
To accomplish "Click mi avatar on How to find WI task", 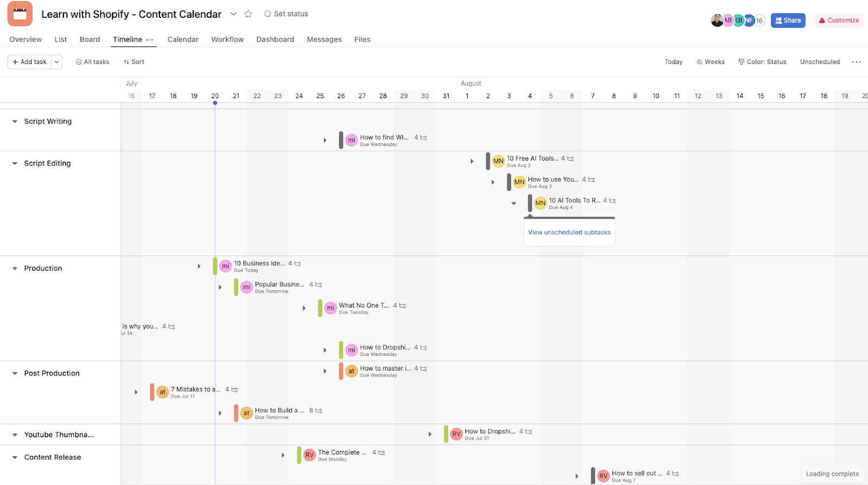I will click(352, 140).
